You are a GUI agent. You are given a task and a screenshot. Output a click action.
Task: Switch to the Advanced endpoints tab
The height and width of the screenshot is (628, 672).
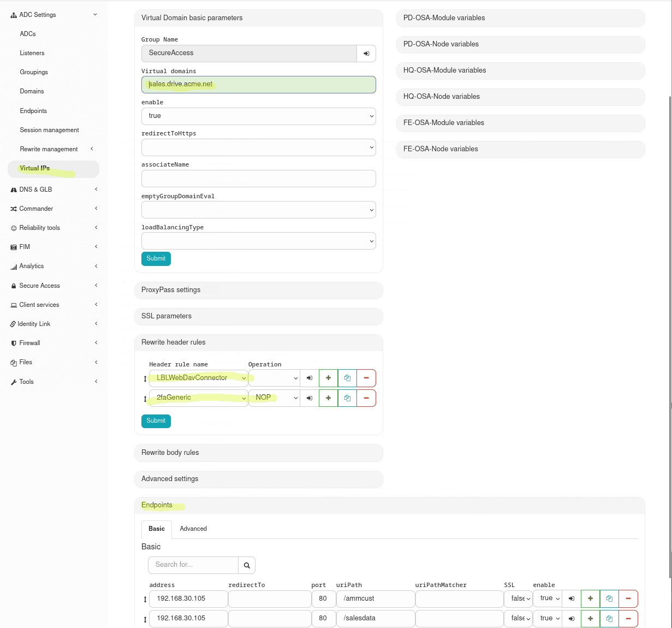coord(193,529)
